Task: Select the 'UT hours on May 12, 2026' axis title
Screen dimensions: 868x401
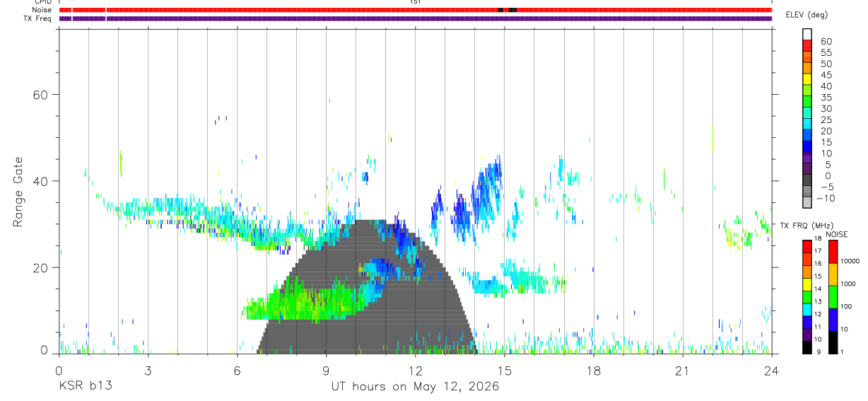Action: [x=415, y=387]
